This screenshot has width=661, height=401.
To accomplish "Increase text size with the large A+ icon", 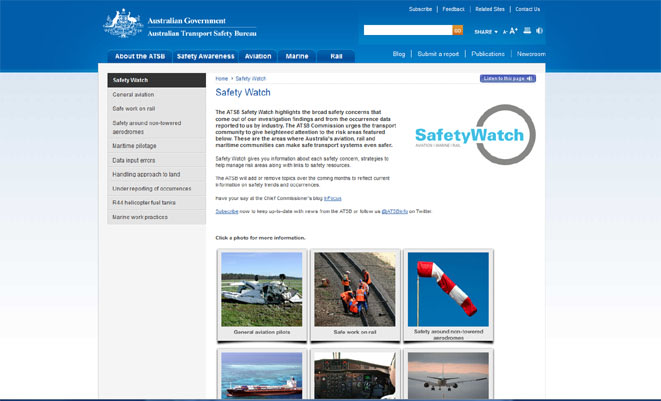I will point(513,31).
